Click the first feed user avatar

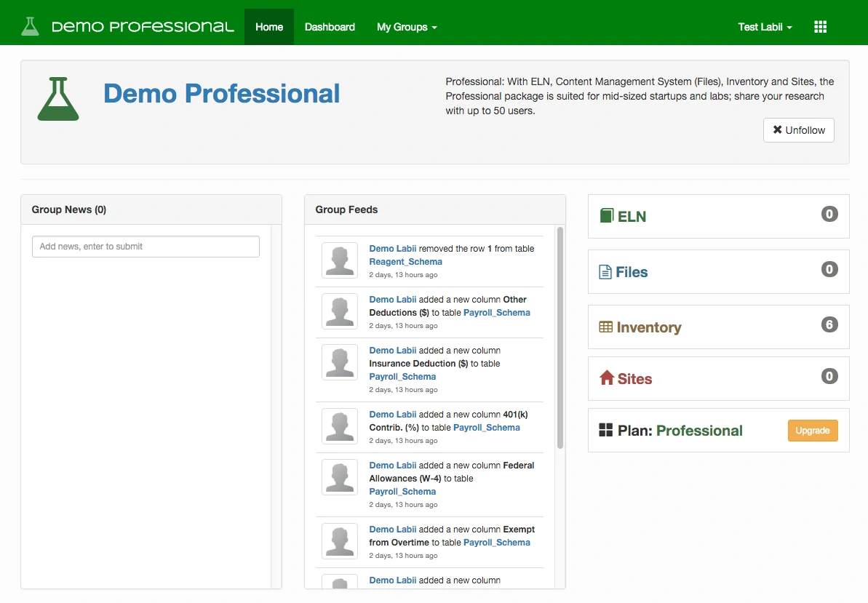click(340, 260)
